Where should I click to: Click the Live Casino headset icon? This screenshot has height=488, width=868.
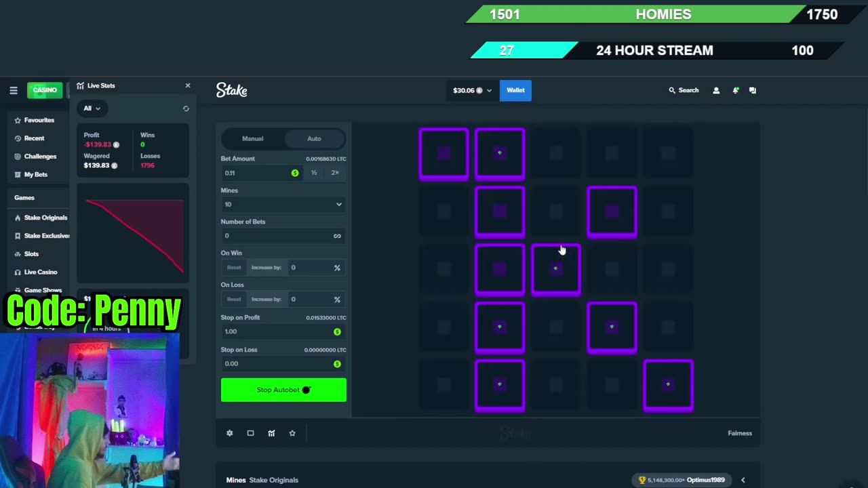pos(18,272)
